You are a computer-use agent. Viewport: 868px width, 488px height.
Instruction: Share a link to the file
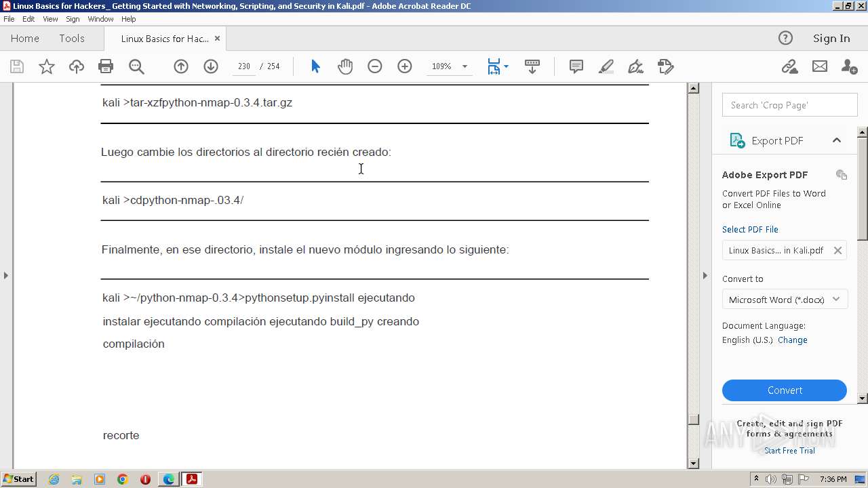(x=789, y=66)
